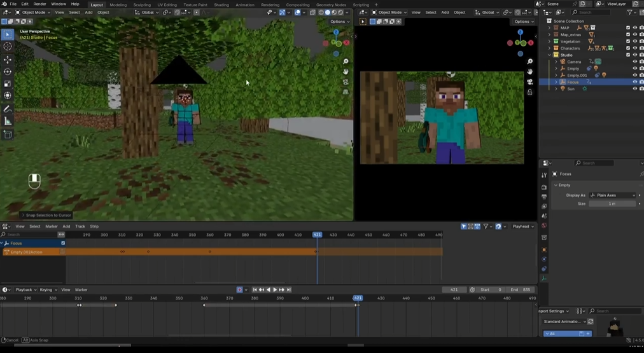This screenshot has width=644, height=353.
Task: Toggle auto keying record button
Action: point(239,289)
